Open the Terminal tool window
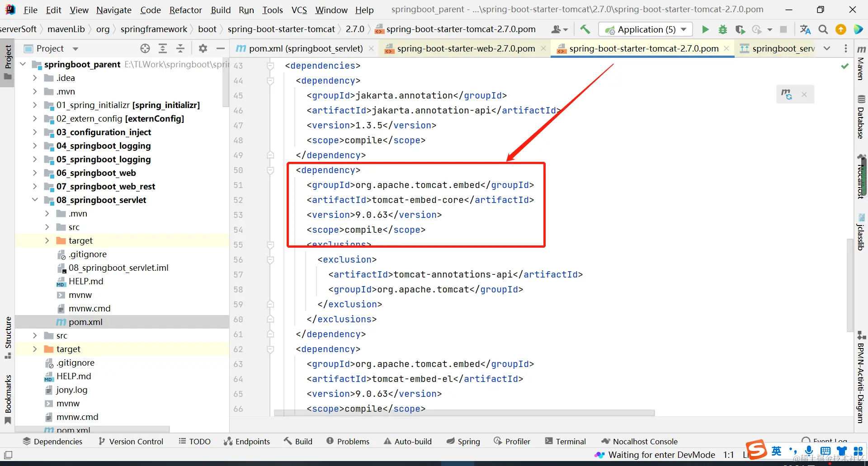Viewport: 868px width, 466px height. tap(566, 441)
